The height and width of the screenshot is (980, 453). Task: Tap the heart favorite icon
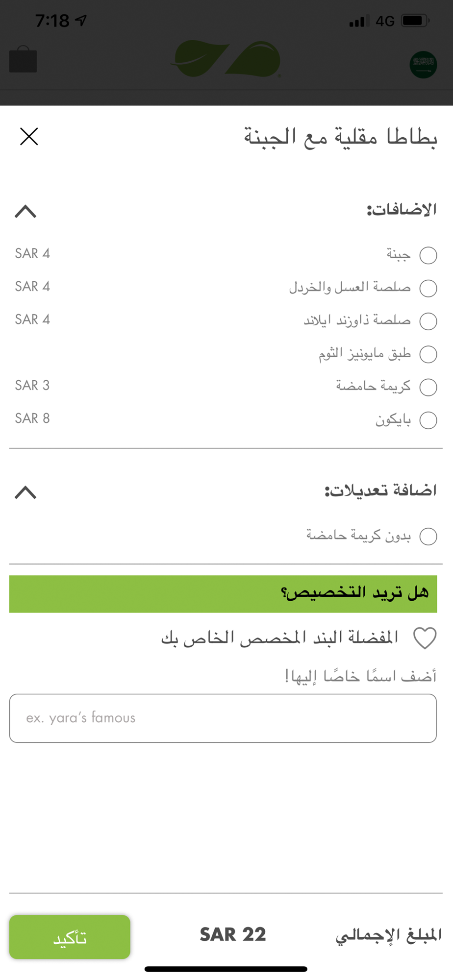coord(425,638)
